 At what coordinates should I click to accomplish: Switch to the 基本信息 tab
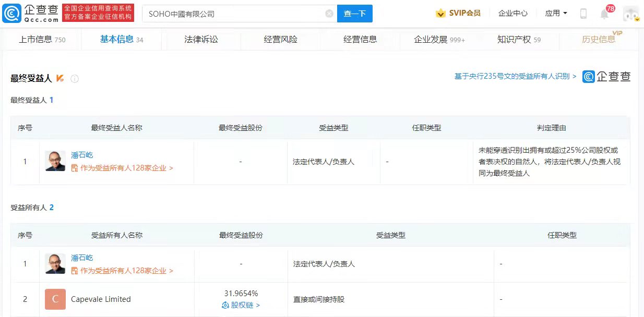[x=122, y=39]
